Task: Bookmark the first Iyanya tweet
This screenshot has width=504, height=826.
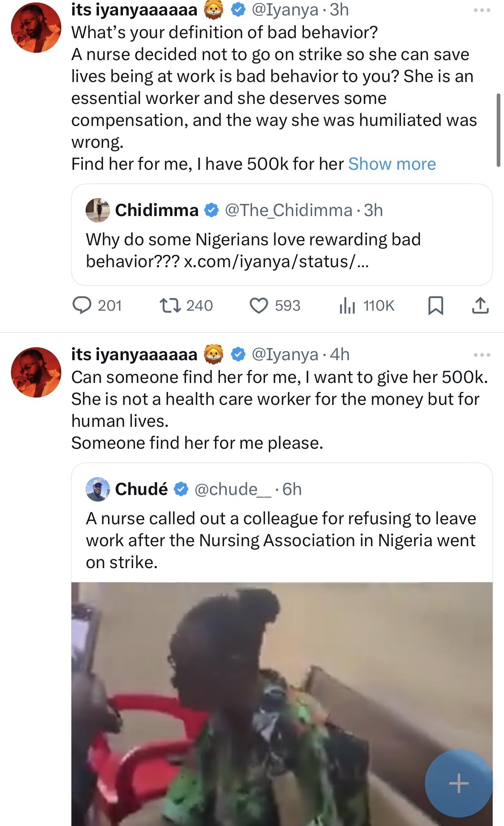Action: [x=435, y=305]
